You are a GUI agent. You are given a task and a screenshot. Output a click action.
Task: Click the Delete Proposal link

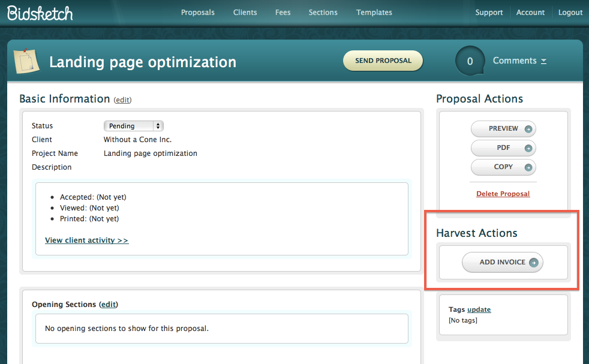coord(503,194)
